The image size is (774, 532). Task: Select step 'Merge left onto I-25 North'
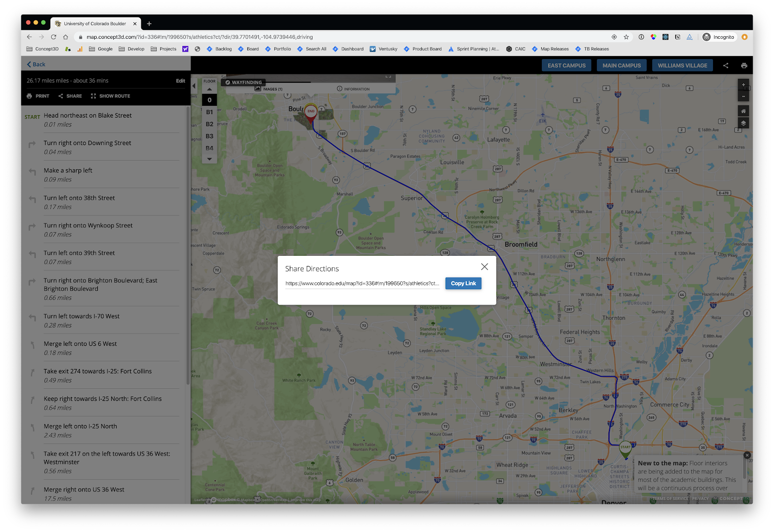(x=102, y=431)
